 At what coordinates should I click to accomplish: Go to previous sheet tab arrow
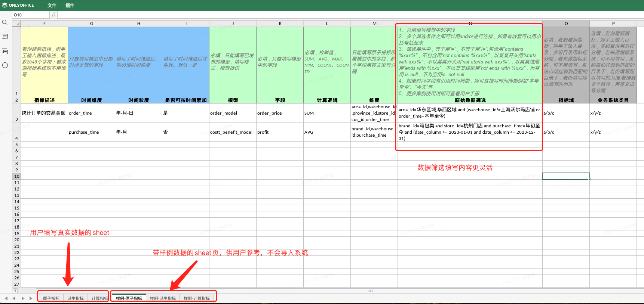tap(14, 298)
